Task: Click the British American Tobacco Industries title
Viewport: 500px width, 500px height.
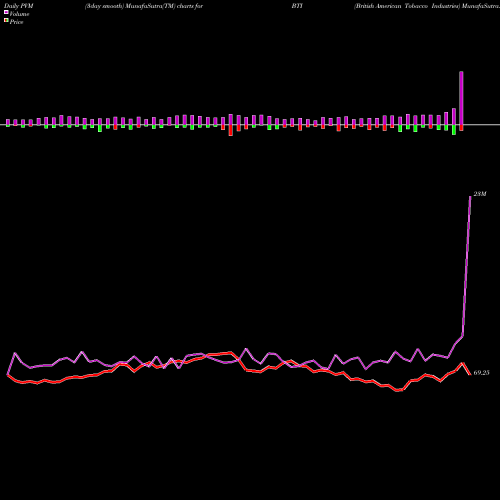Action: coord(407,6)
